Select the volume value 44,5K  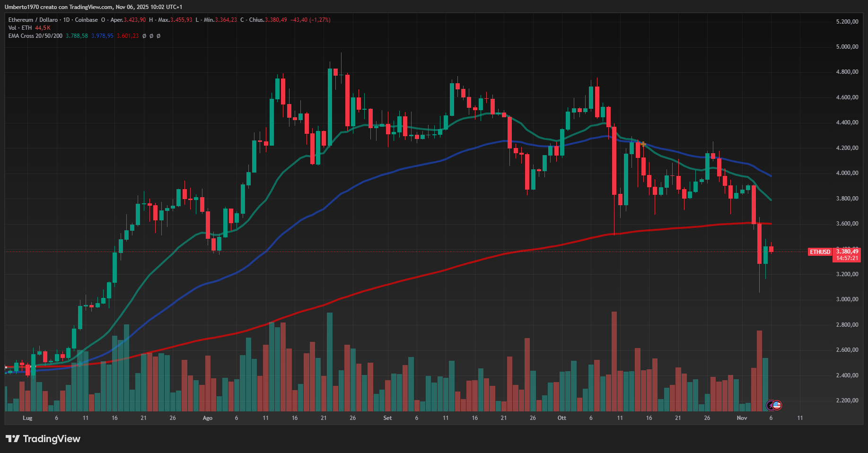coord(43,28)
